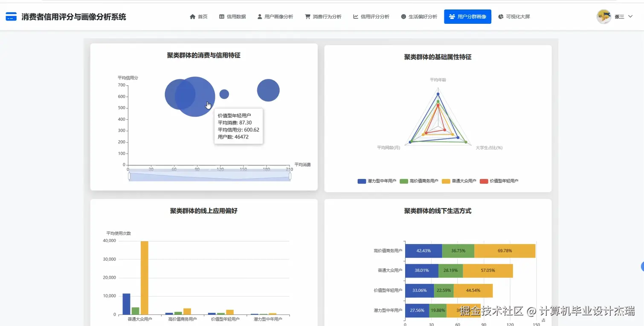Open 生活偏好分析 from the top menu
644x326 pixels.
pyautogui.click(x=419, y=17)
